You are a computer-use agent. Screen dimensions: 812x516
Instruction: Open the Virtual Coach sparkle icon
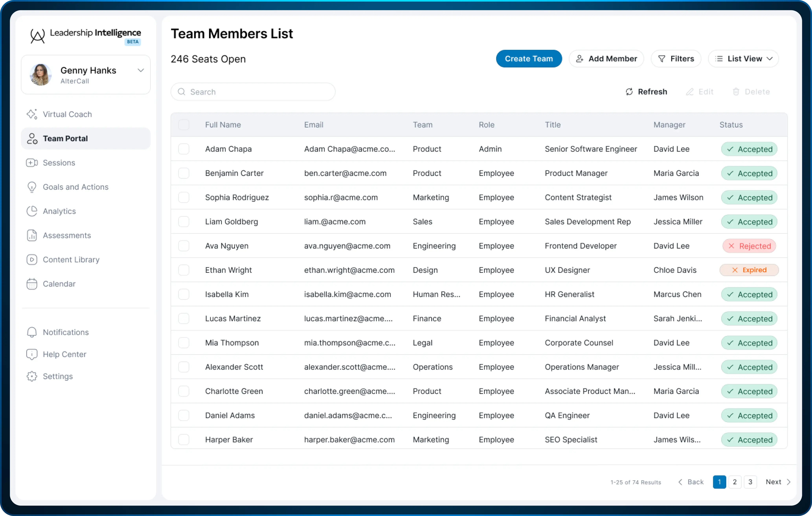click(x=32, y=114)
